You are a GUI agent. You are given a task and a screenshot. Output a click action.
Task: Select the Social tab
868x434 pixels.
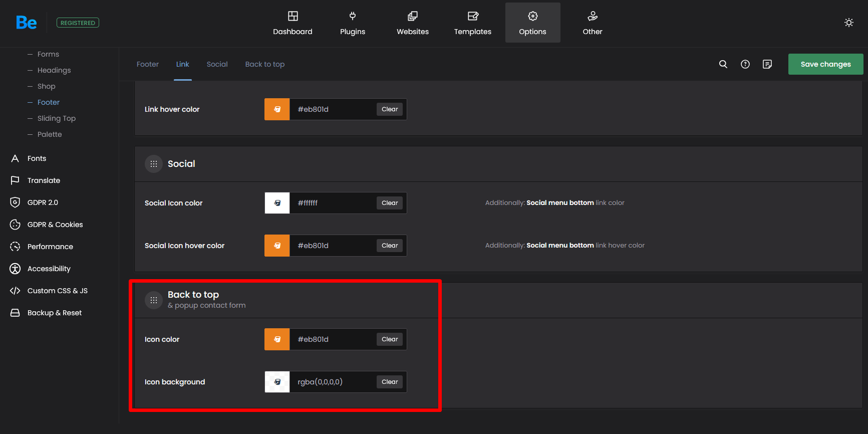click(x=217, y=64)
